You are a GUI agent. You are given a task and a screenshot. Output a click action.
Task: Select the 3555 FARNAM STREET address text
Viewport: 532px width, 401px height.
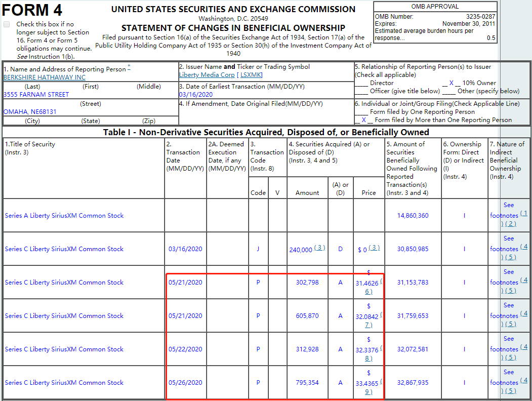36,95
